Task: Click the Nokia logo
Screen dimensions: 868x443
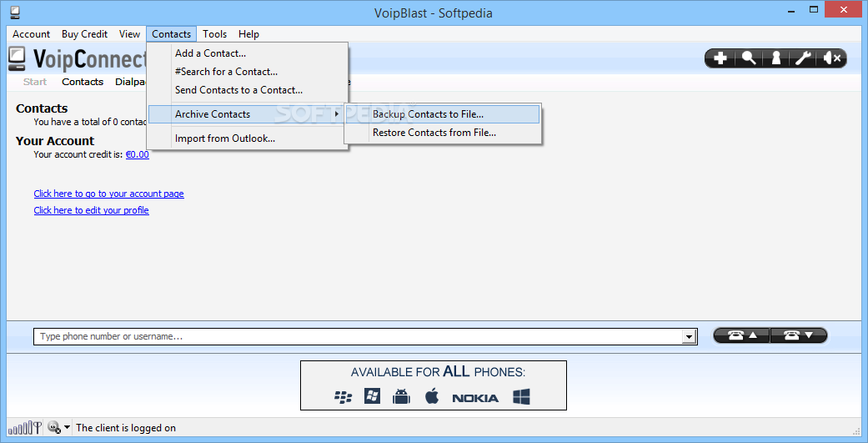Action: (475, 398)
